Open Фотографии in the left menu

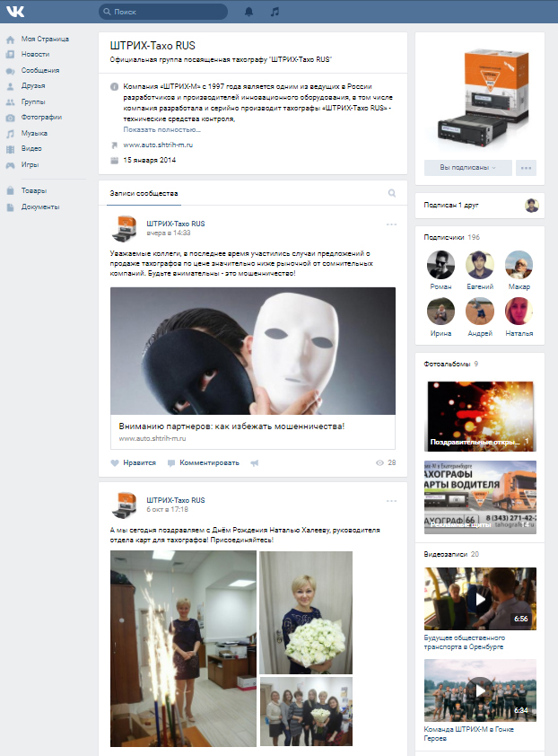click(x=41, y=117)
